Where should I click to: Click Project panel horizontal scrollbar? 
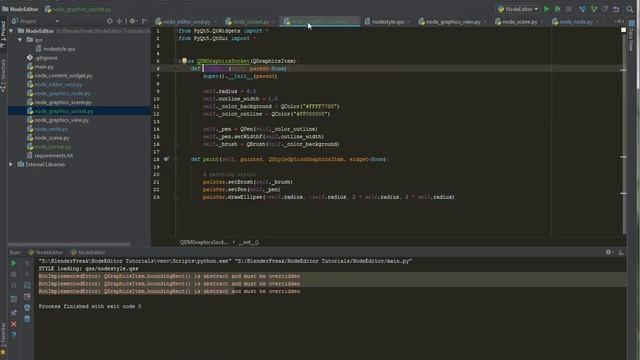(69, 244)
